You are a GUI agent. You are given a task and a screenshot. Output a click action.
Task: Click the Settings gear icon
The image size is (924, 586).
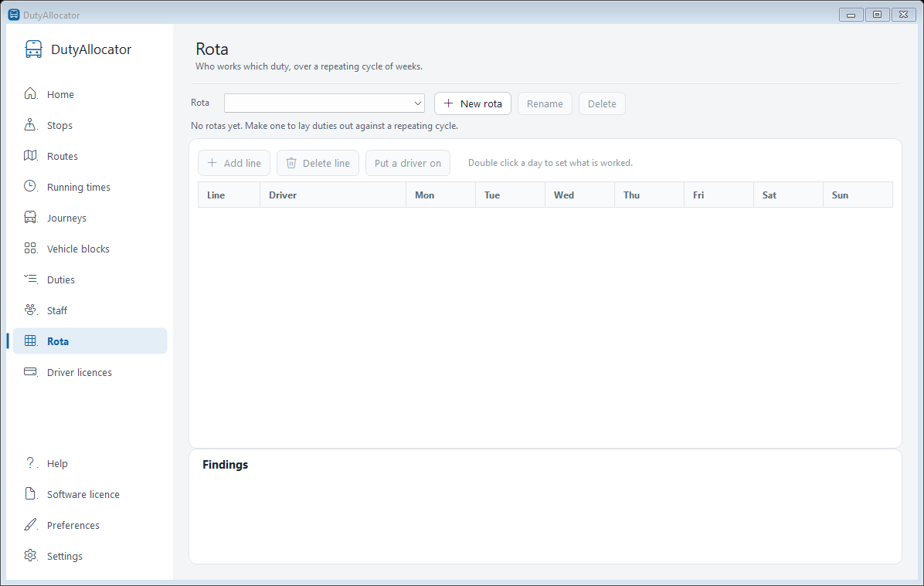pyautogui.click(x=31, y=555)
